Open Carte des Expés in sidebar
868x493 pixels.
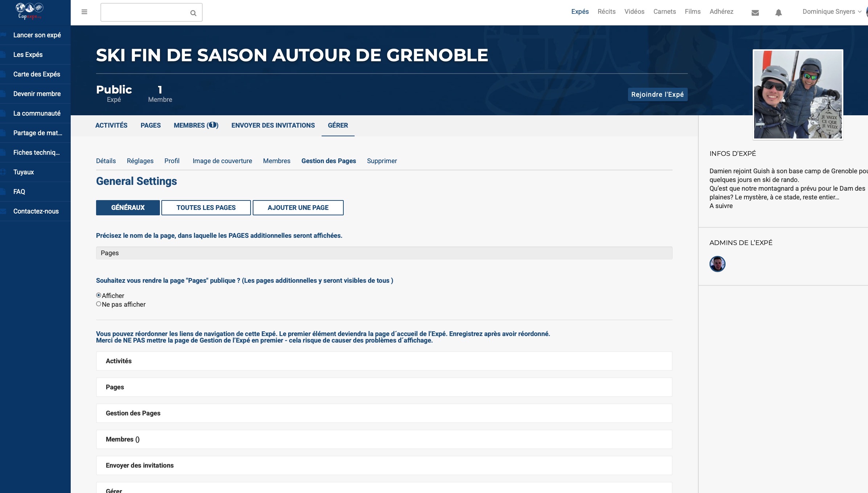click(x=37, y=74)
